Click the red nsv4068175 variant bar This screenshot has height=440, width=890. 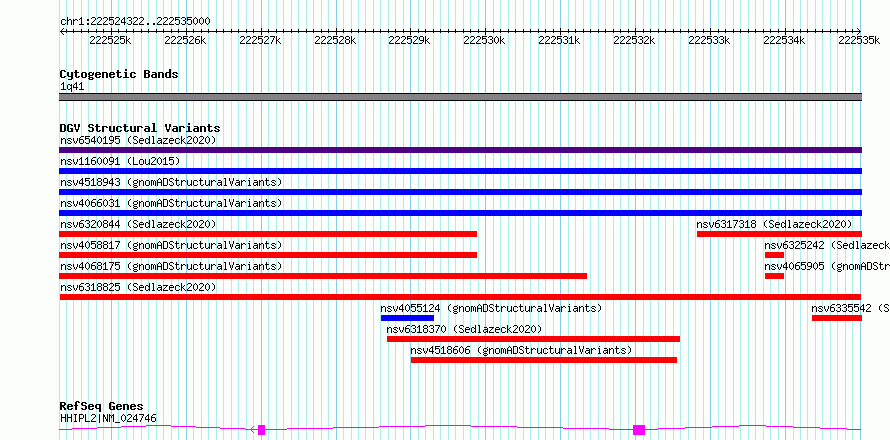[x=323, y=276]
